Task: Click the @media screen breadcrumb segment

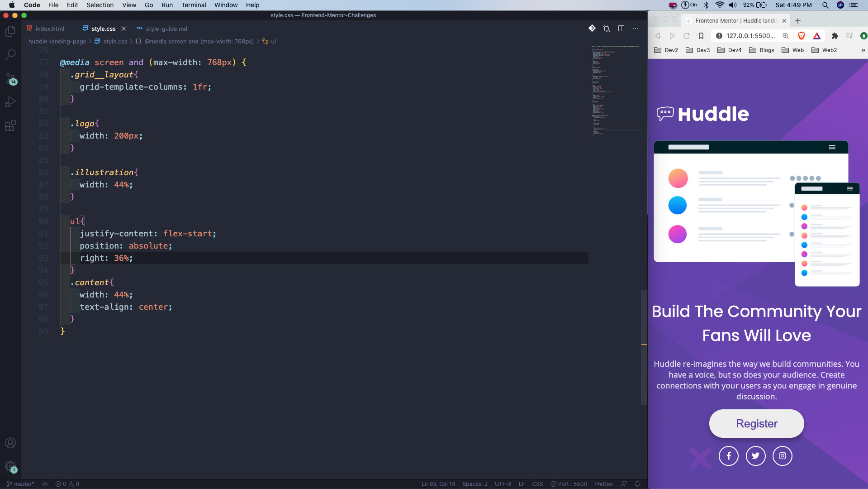Action: (199, 41)
